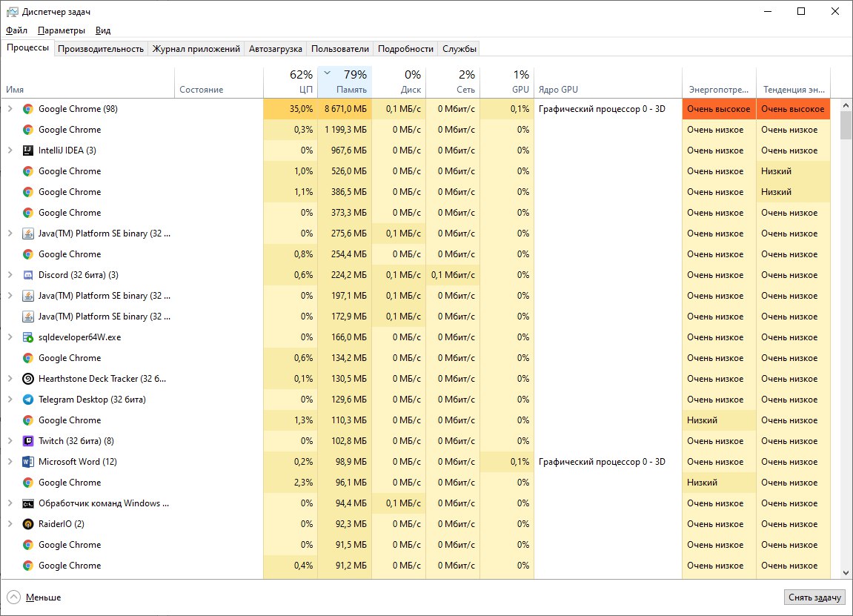The height and width of the screenshot is (616, 853).
Task: Click the sqldeveloper64W.exe icon
Action: click(27, 337)
